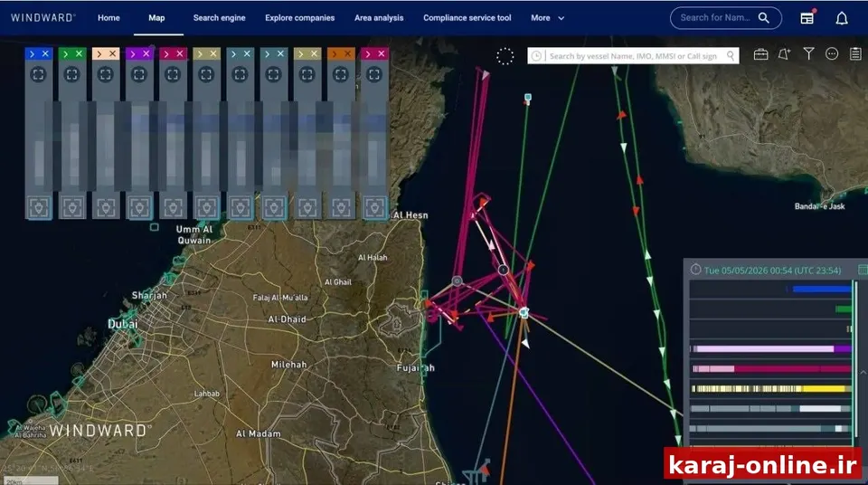Click the Milehah map label
This screenshot has width=868, height=485.
289,364
